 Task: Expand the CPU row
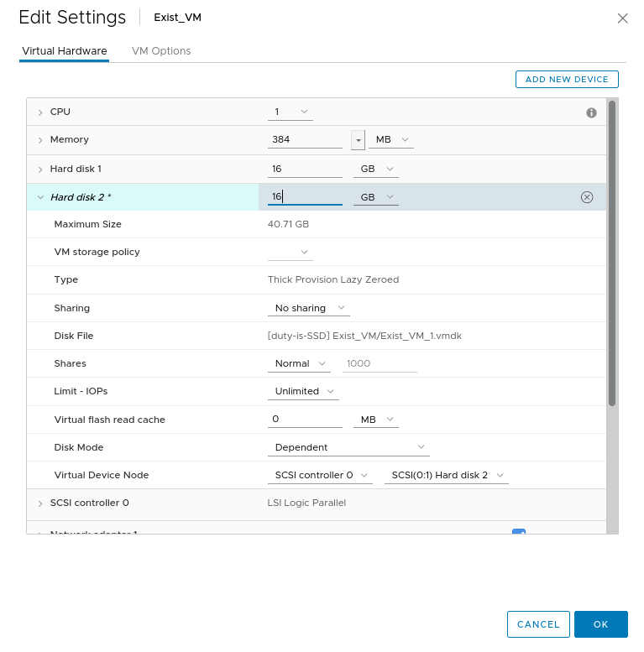click(39, 112)
